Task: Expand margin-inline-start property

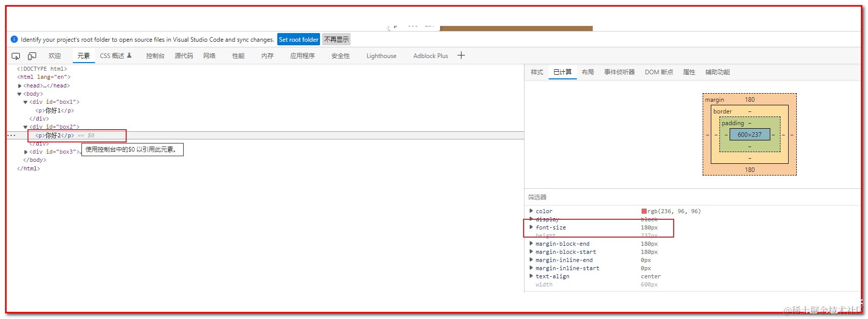Action: [531, 268]
